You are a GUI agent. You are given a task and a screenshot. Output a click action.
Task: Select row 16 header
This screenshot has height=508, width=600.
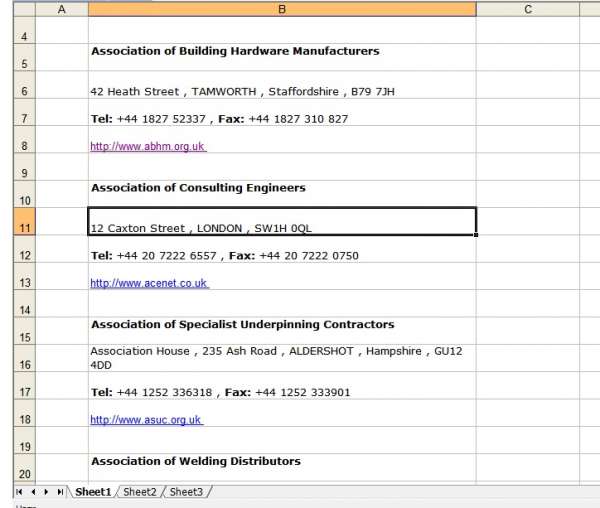24,358
